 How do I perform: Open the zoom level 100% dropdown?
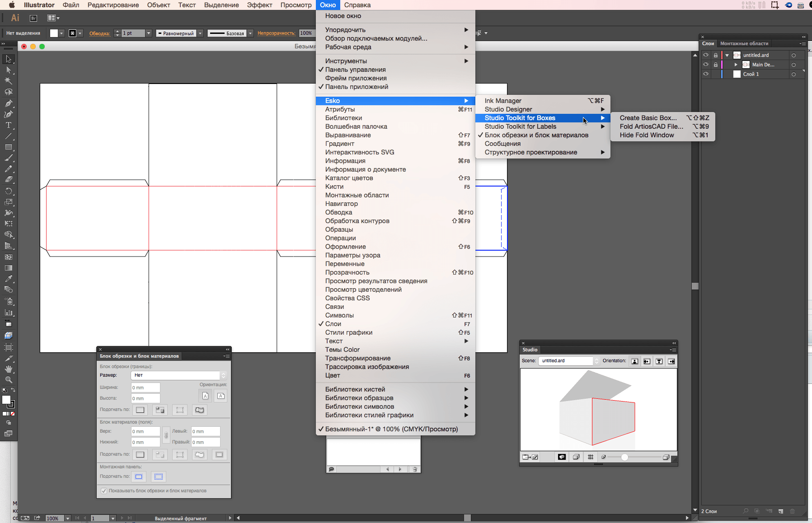click(x=68, y=518)
